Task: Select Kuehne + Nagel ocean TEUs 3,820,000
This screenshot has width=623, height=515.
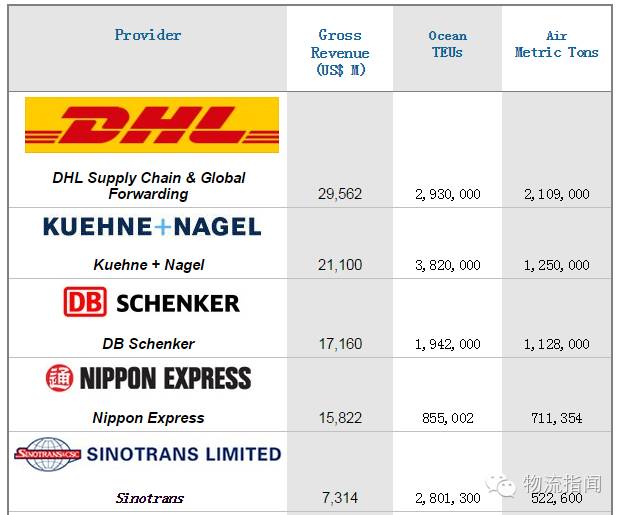Action: [x=448, y=265]
